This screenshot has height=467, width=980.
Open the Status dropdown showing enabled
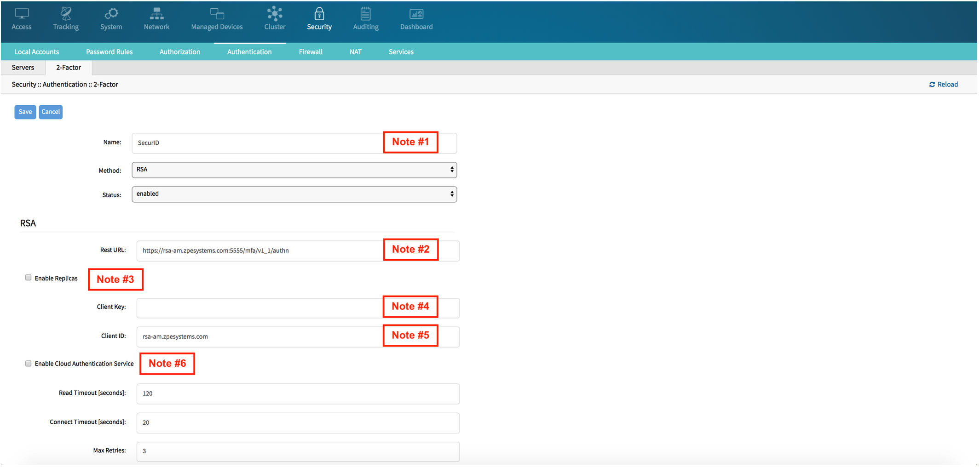click(294, 194)
